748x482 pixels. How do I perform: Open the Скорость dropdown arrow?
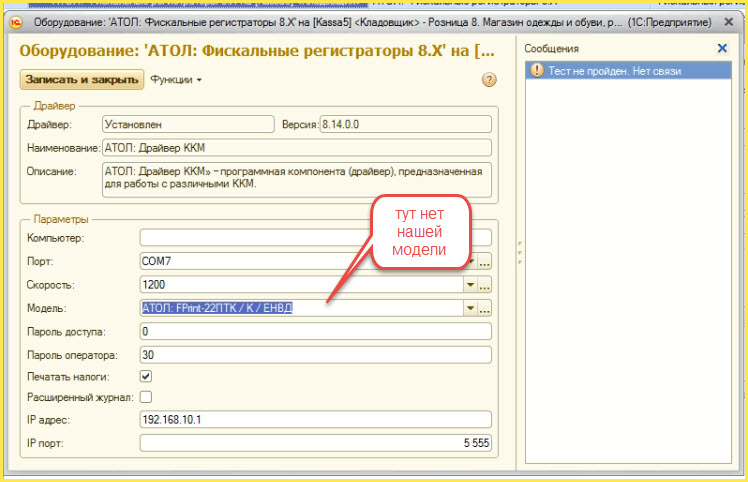(470, 285)
